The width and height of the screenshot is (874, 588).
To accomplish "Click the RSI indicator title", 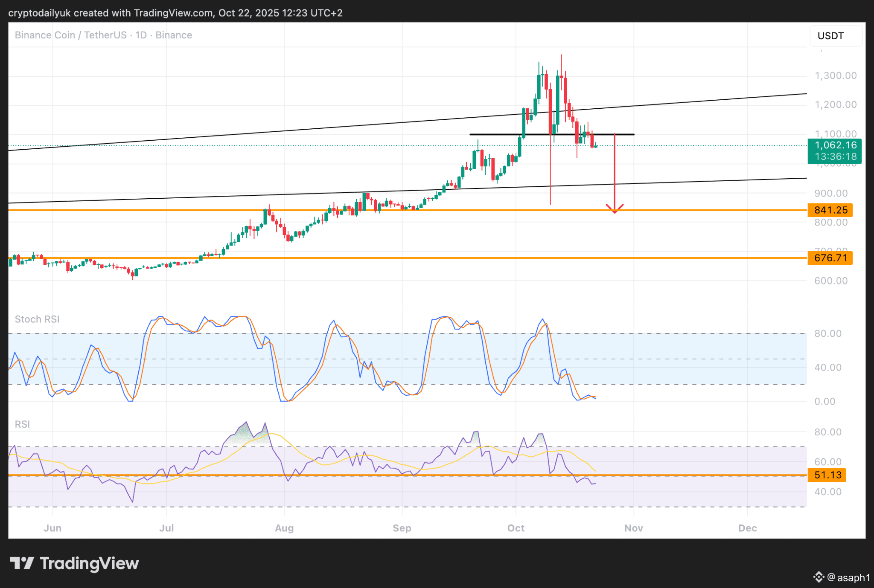I will tap(22, 424).
